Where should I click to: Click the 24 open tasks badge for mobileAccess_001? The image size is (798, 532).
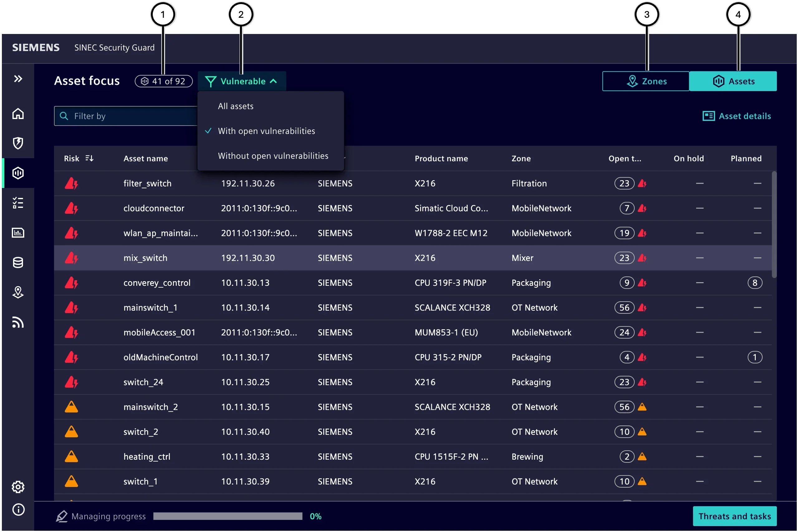624,333
